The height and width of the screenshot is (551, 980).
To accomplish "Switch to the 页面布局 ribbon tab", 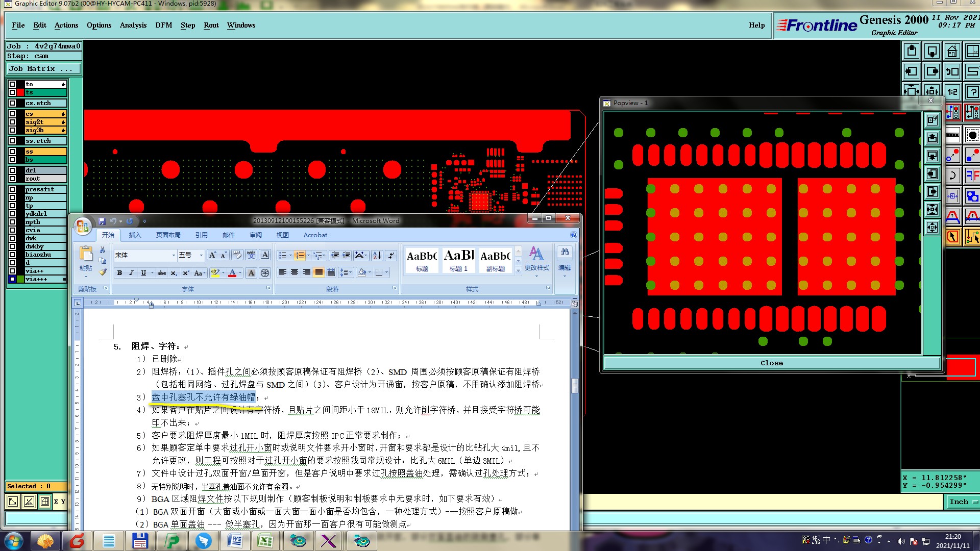I will pyautogui.click(x=168, y=235).
